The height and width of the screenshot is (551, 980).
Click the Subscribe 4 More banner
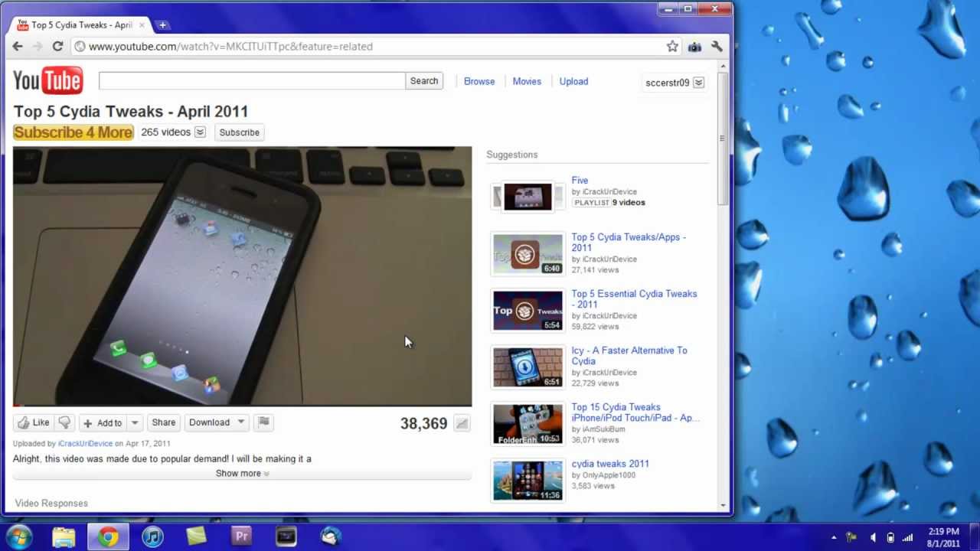pyautogui.click(x=73, y=132)
